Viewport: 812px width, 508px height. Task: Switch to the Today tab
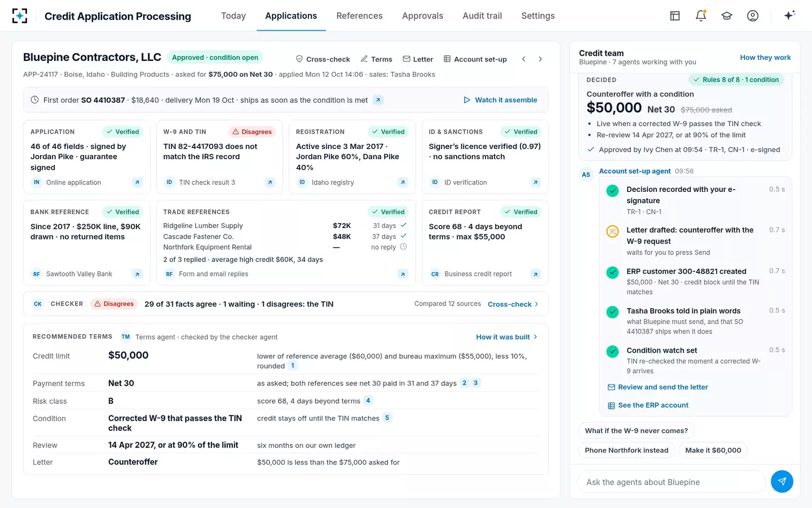coord(233,16)
